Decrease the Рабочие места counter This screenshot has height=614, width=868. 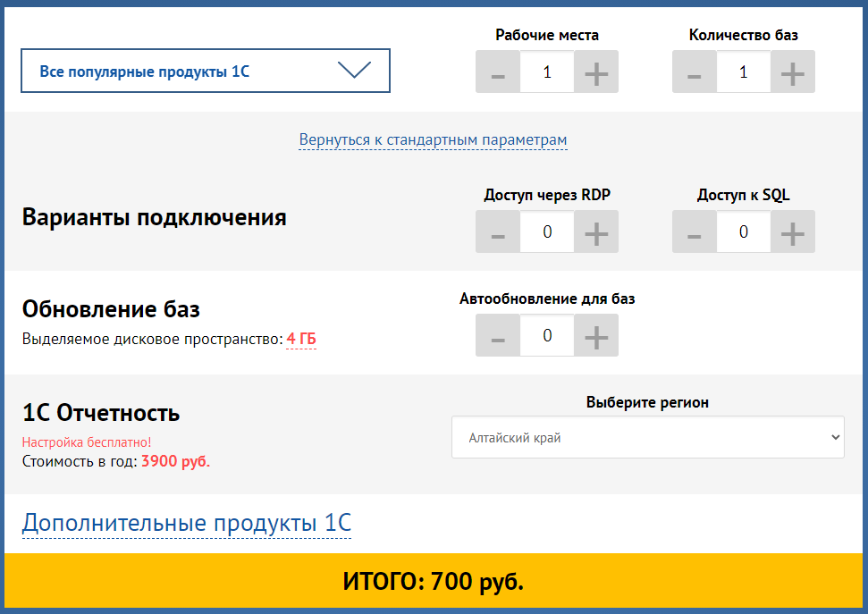coord(497,71)
